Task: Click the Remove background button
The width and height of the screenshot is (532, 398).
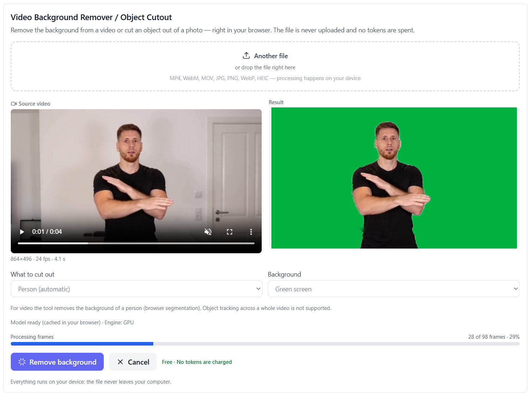Action: (x=57, y=362)
